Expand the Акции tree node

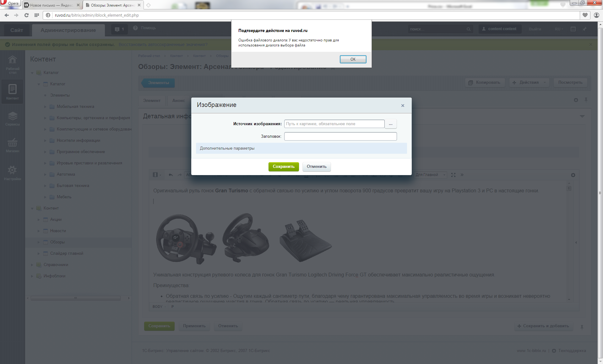(39, 220)
